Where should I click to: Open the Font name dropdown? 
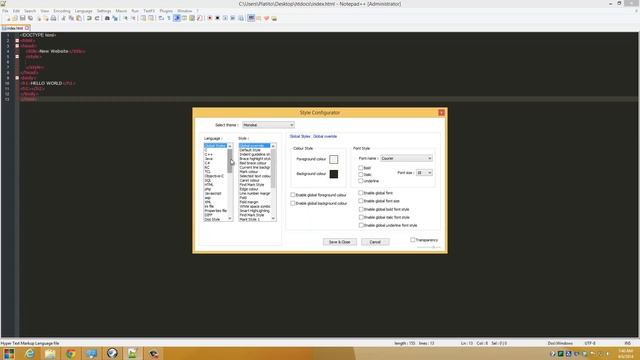pyautogui.click(x=406, y=158)
